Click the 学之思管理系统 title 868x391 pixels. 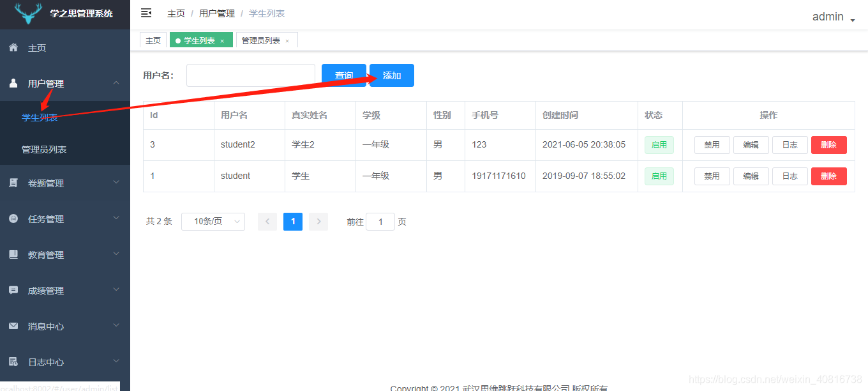click(x=82, y=13)
